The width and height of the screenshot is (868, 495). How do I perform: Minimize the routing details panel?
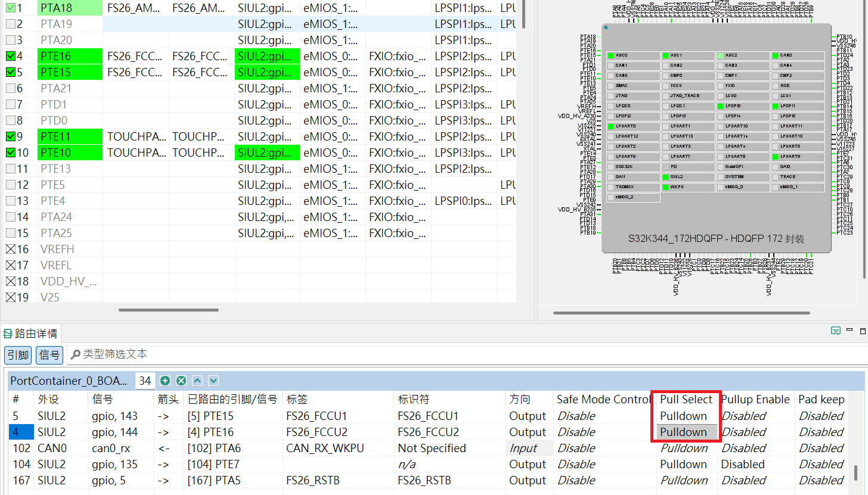pyautogui.click(x=850, y=331)
